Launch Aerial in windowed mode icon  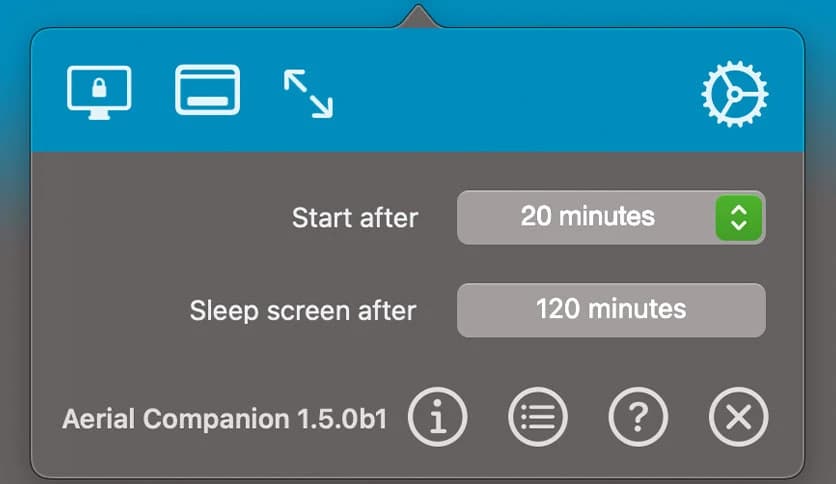point(207,91)
